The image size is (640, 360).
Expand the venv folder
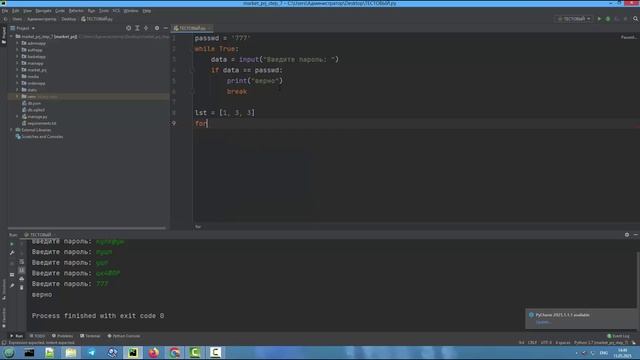coord(18,96)
